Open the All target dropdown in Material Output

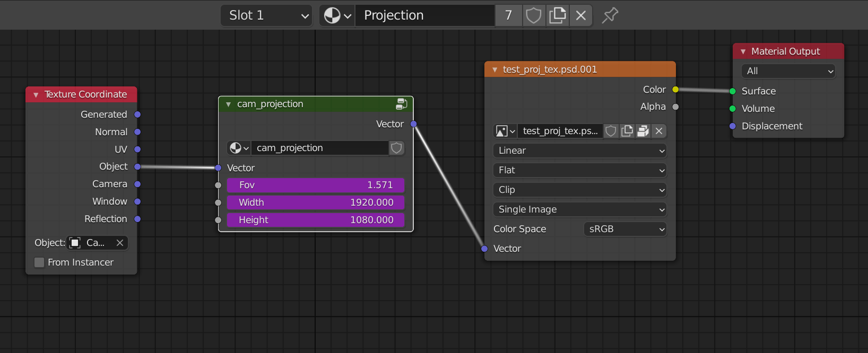pyautogui.click(x=788, y=71)
